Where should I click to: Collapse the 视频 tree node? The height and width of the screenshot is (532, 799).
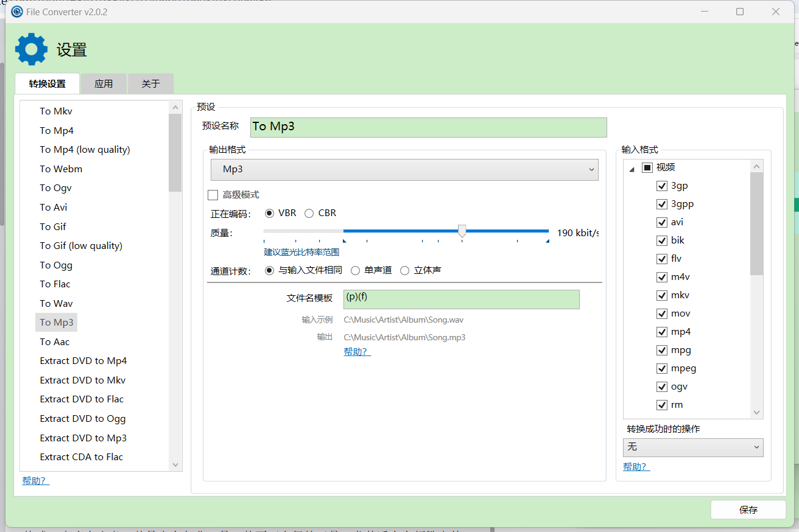632,169
